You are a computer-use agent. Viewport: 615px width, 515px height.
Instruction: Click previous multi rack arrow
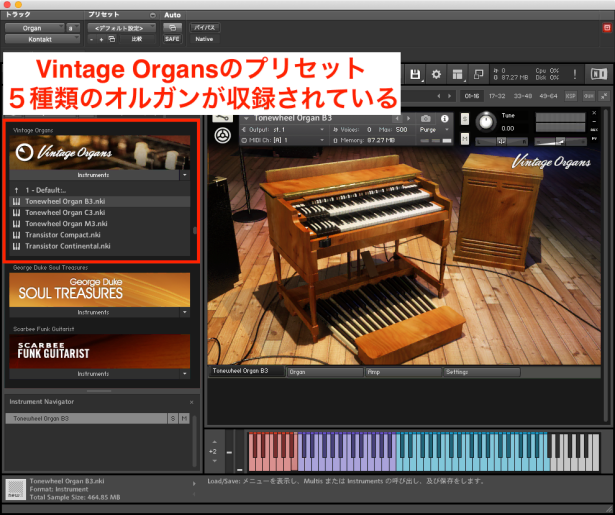click(439, 96)
